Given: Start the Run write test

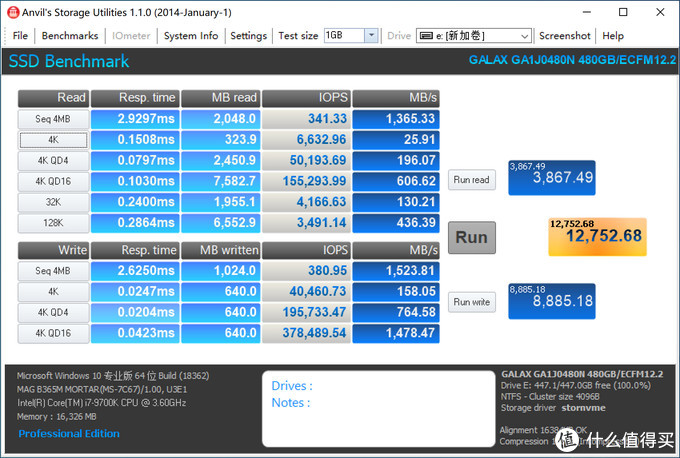Looking at the screenshot, I should click(x=471, y=302).
